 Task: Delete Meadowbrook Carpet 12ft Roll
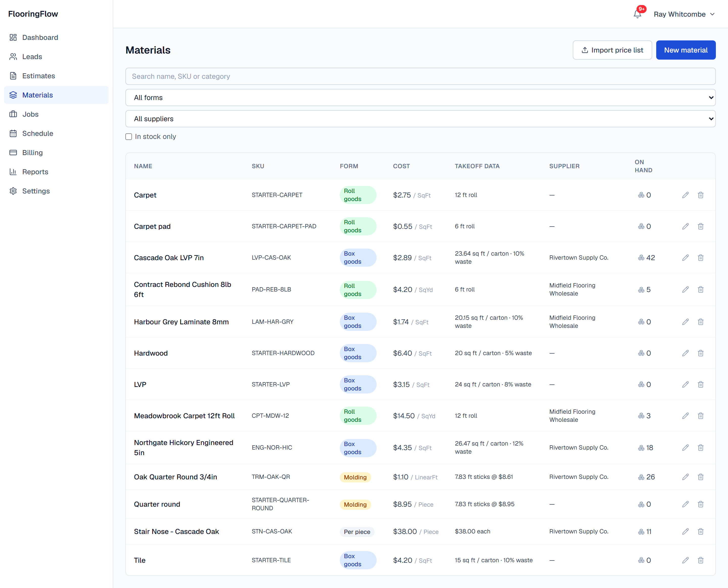[700, 416]
